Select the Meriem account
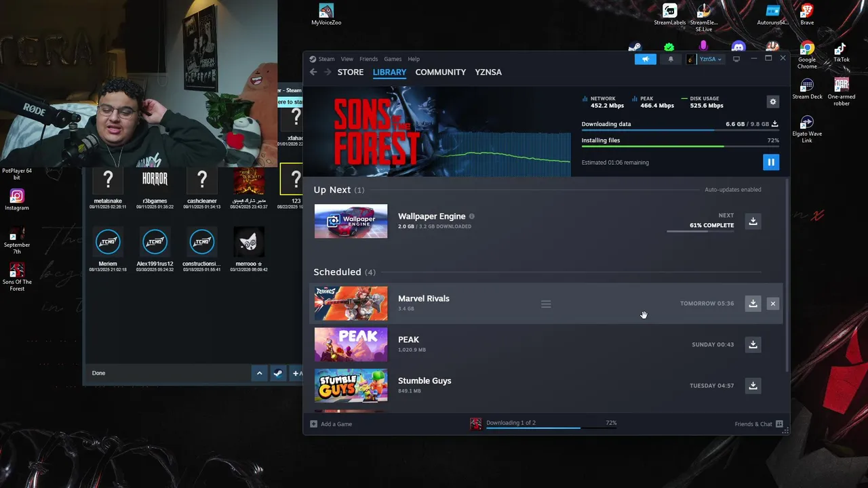The image size is (868, 488). click(108, 250)
